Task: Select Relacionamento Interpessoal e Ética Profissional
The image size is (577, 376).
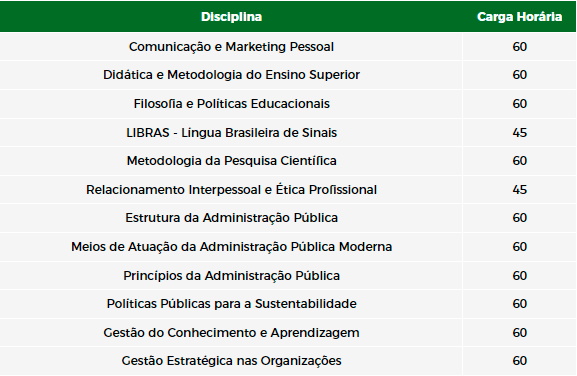Action: pos(231,189)
